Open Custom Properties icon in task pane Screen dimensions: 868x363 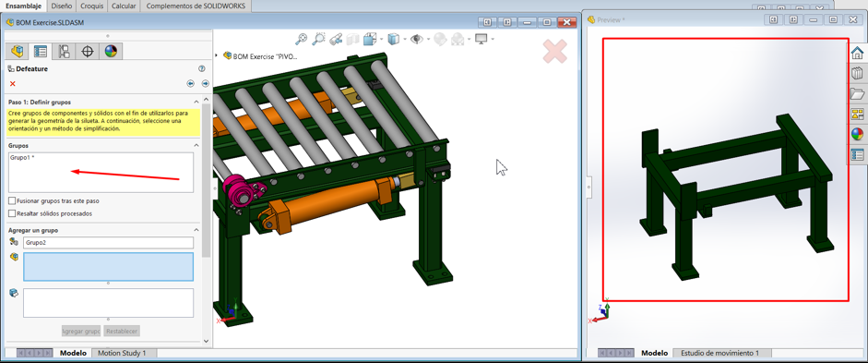(857, 155)
